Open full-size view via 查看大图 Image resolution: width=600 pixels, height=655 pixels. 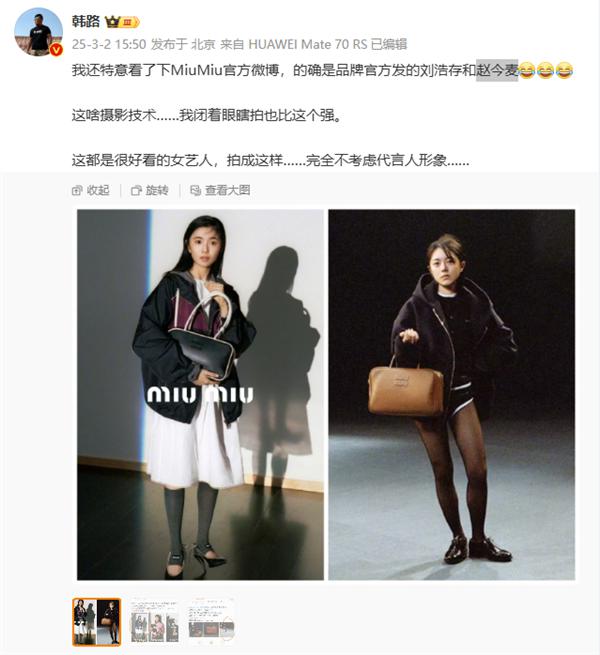tap(220, 190)
